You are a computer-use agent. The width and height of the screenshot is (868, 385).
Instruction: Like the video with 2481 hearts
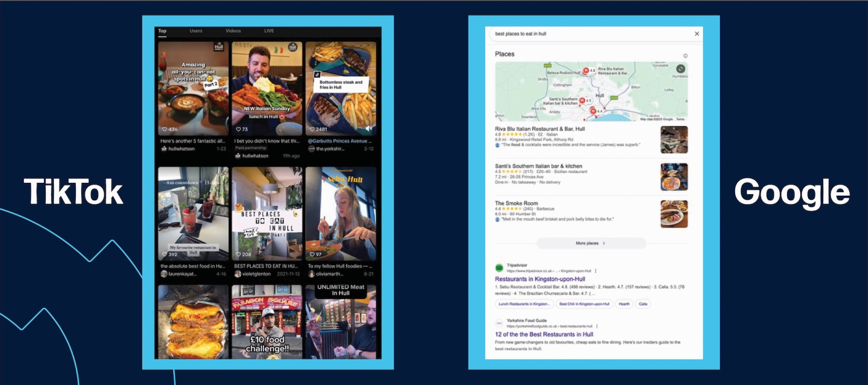pyautogui.click(x=312, y=129)
